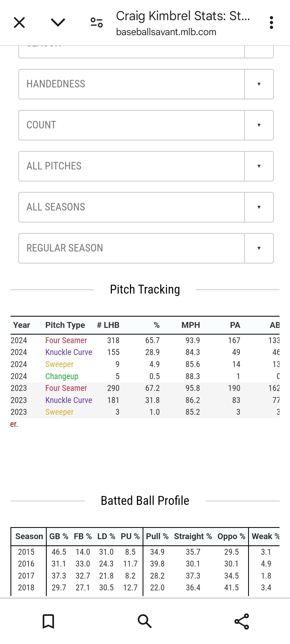The height and width of the screenshot is (644, 290).
Task: Tap the baseballsavant.mlb.com URL text
Action: pyautogui.click(x=166, y=32)
